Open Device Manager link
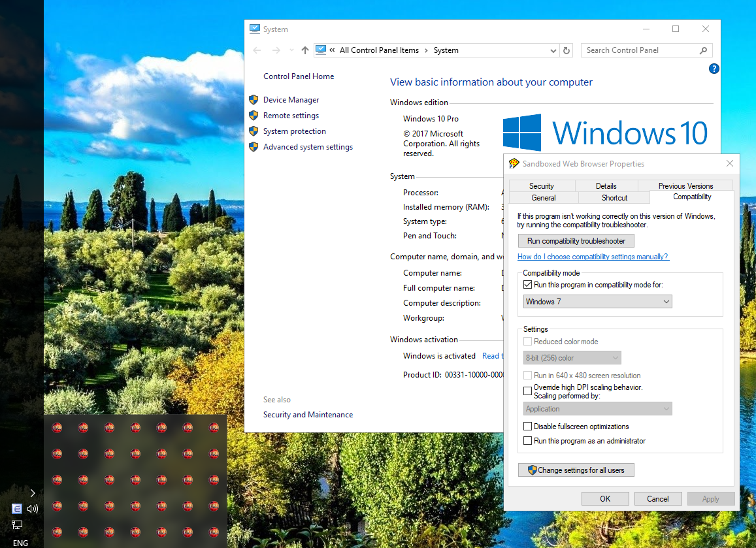Screen dimensions: 756x548 (291, 100)
